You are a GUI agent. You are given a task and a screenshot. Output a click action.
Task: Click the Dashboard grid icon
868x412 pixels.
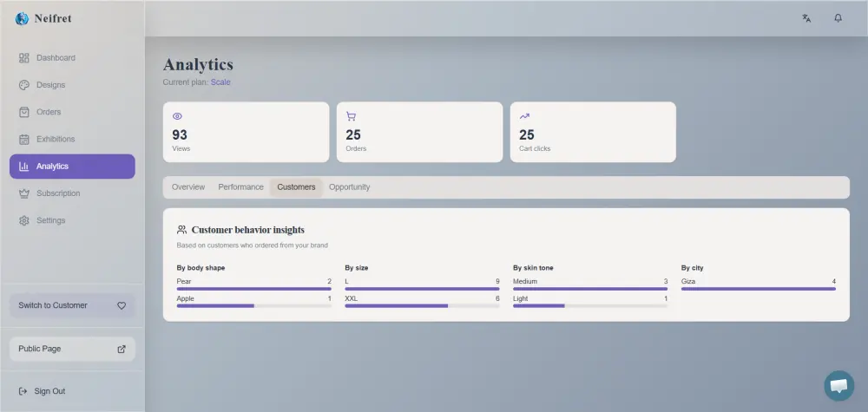coord(23,58)
